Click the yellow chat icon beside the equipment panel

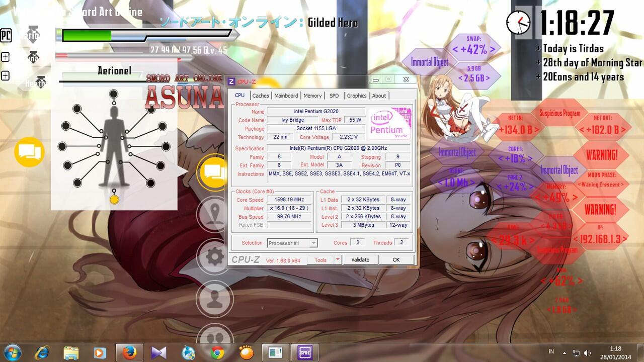point(30,151)
